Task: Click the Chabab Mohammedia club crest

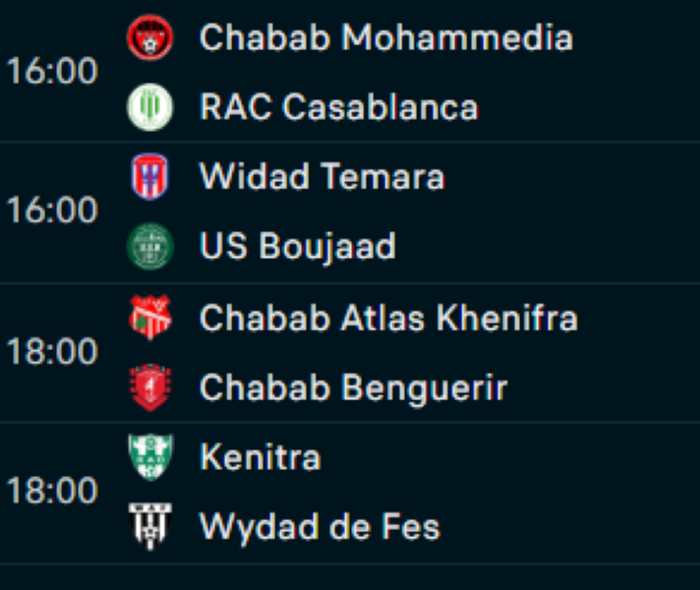Action: pyautogui.click(x=150, y=37)
